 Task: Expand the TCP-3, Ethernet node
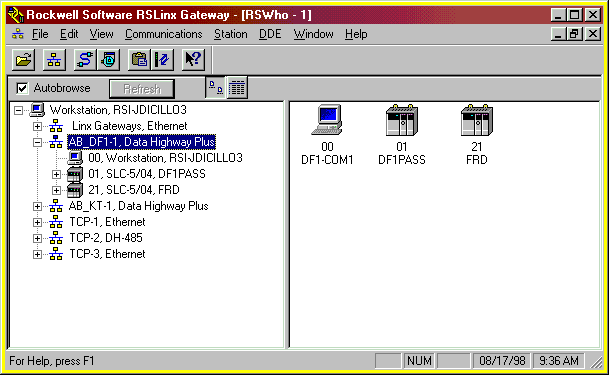37,254
